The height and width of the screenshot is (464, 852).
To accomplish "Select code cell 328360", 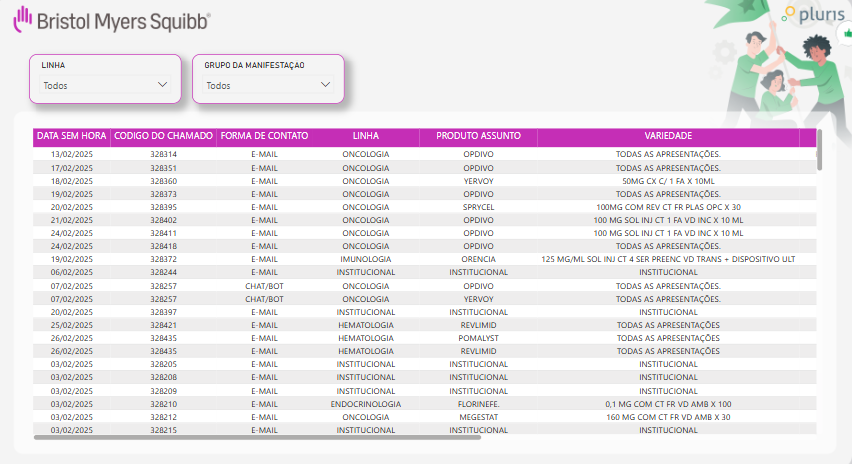I will [164, 181].
